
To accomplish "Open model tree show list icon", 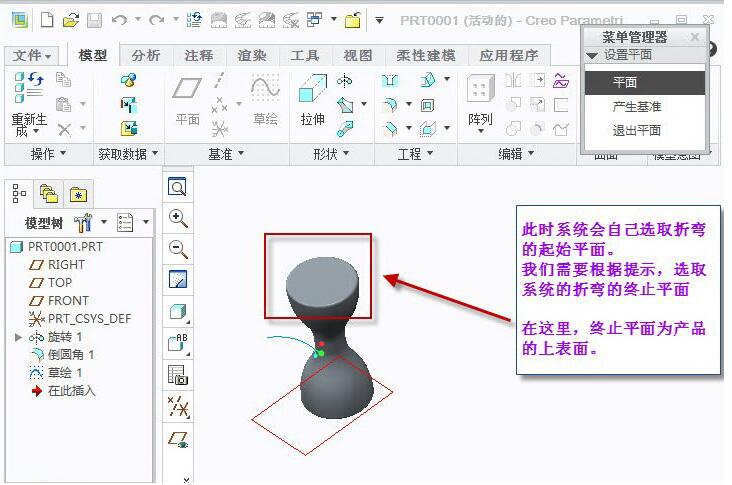I will (125, 223).
